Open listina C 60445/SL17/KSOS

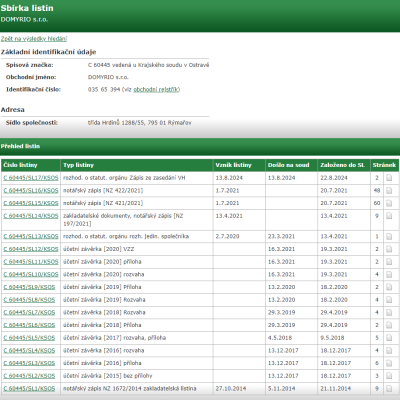[31, 178]
